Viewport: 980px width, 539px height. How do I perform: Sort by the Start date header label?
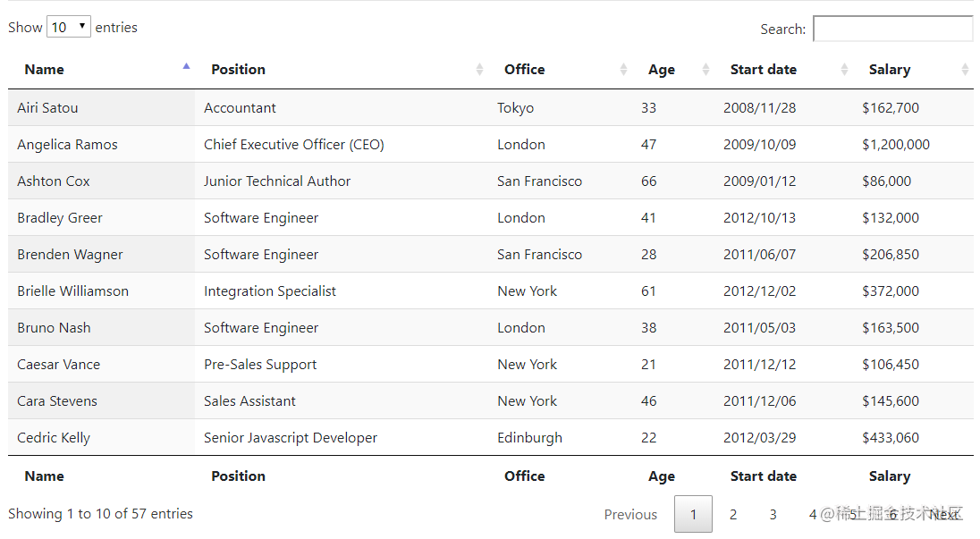pos(763,70)
